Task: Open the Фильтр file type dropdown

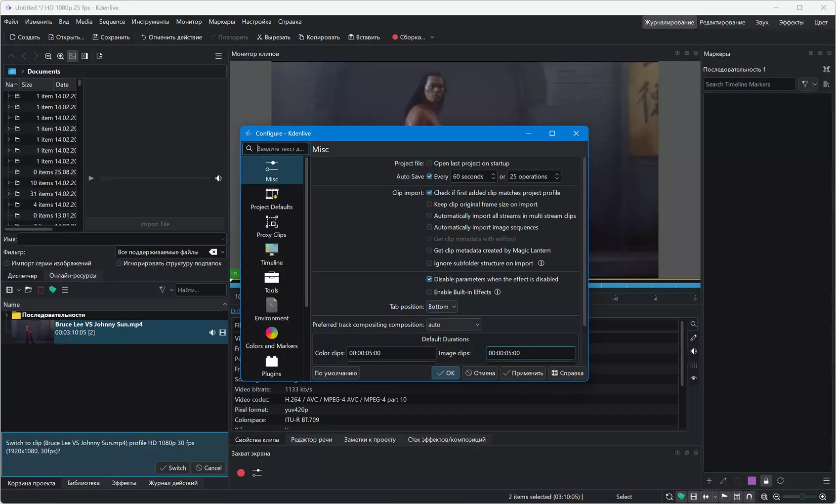Action: pos(170,252)
